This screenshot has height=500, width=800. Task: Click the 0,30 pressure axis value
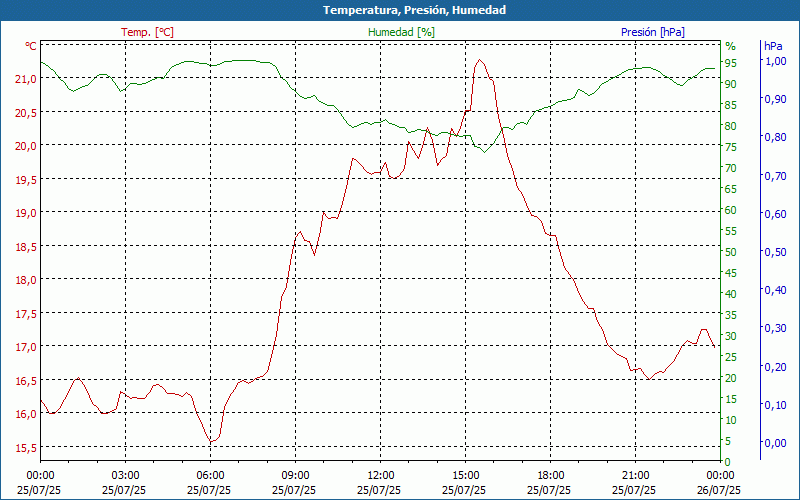pyautogui.click(x=776, y=328)
